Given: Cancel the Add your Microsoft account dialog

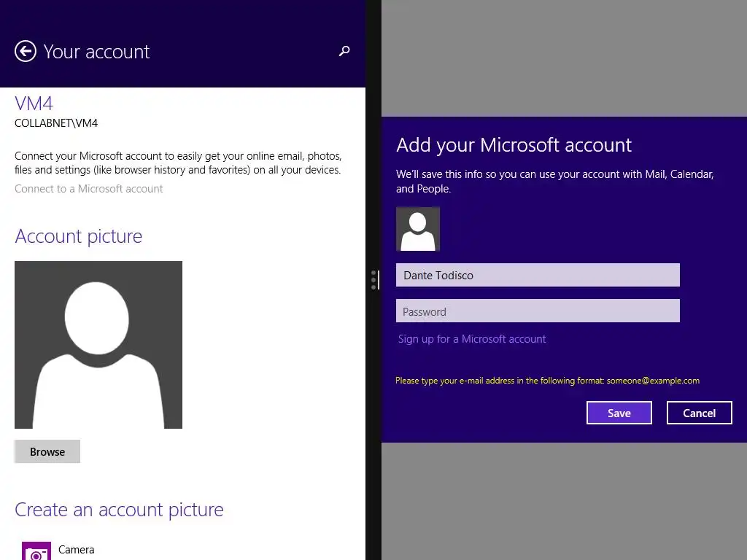Looking at the screenshot, I should [699, 413].
